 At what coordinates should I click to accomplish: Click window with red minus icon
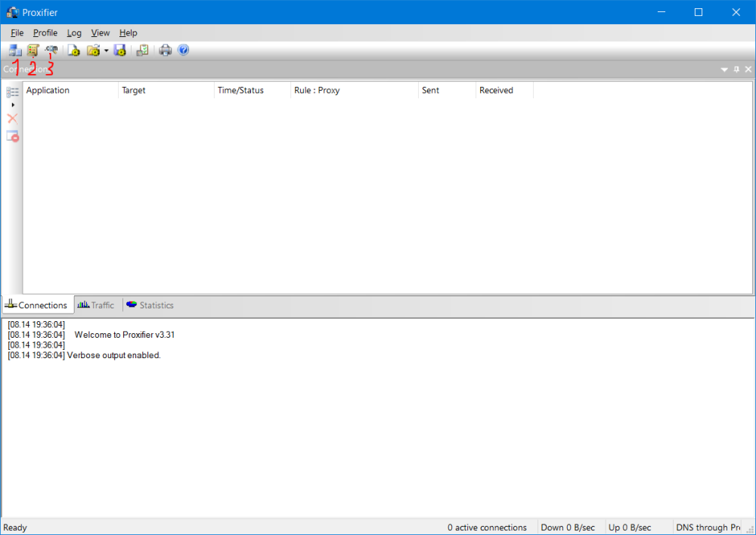point(13,137)
